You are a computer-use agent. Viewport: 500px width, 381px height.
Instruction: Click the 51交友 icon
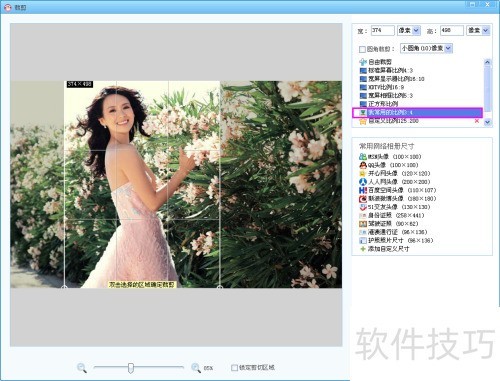tap(363, 207)
